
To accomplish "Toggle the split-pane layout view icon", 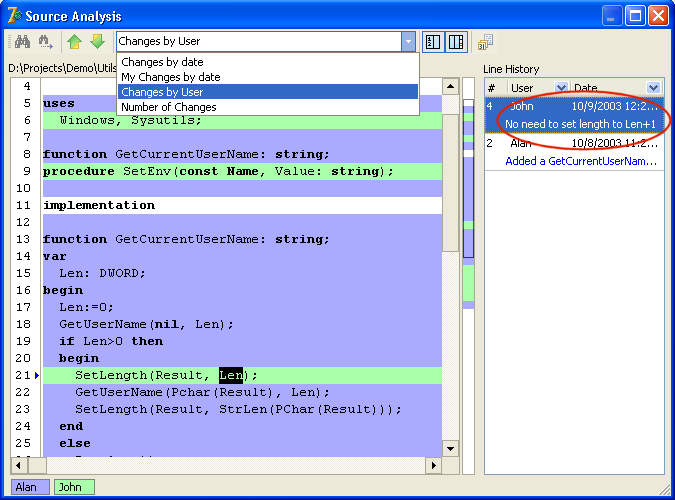I will point(456,41).
